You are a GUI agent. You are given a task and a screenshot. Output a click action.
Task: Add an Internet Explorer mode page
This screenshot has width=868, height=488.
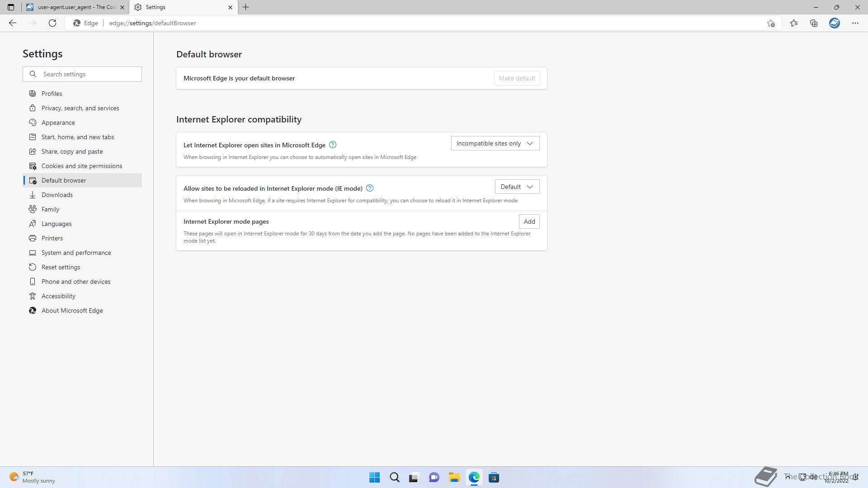tap(529, 221)
